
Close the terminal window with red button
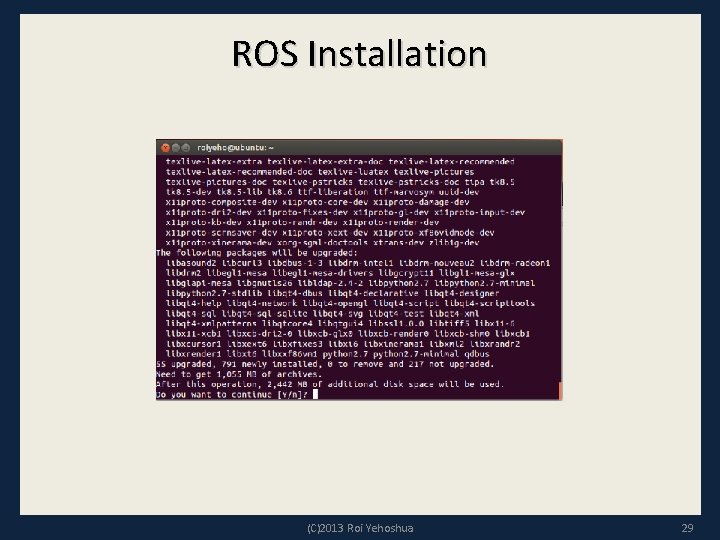coord(166,148)
